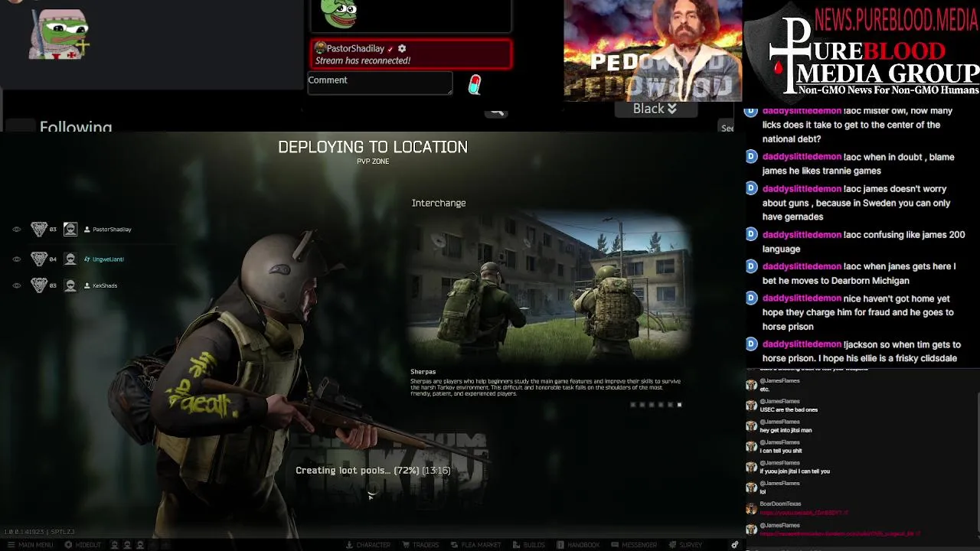Click KekShads' rank badge icon
980x551 pixels.
point(38,285)
